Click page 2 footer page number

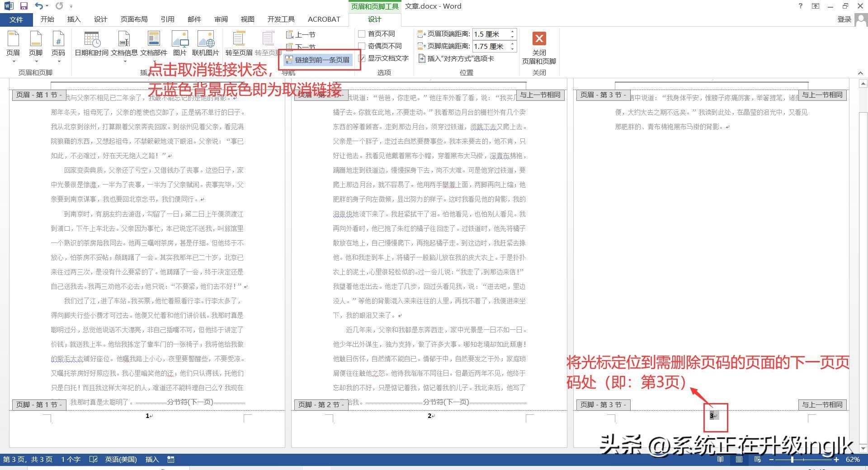[429, 416]
